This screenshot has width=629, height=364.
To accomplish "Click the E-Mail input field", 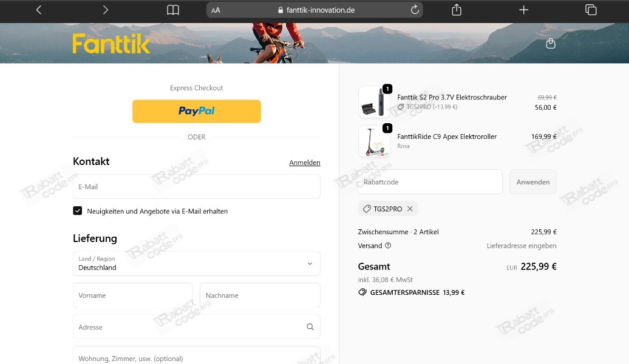I will (197, 186).
